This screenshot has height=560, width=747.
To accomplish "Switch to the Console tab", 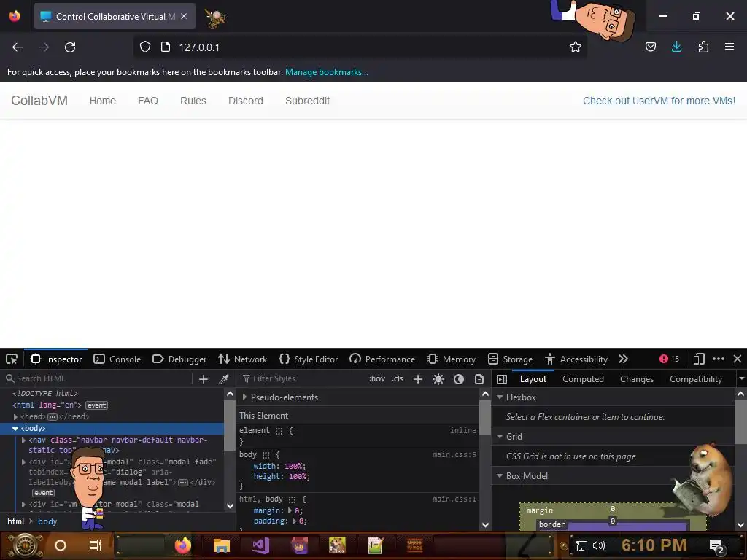I will click(117, 359).
